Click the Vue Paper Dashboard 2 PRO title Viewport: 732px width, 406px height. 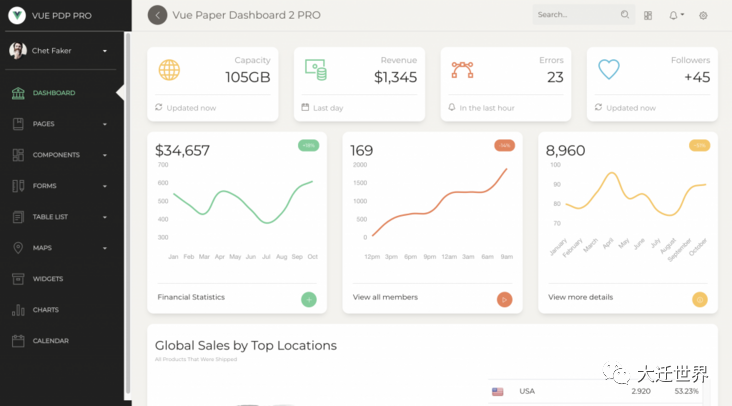point(246,15)
